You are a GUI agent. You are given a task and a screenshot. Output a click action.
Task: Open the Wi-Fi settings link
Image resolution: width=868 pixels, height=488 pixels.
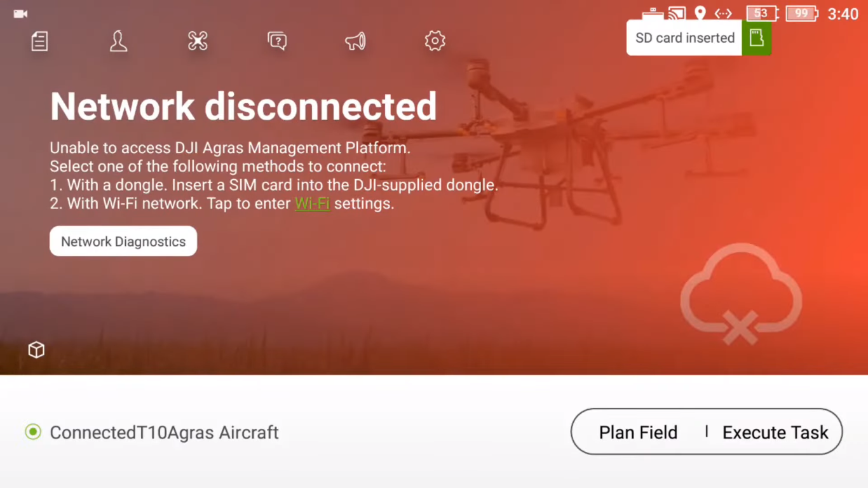(312, 204)
